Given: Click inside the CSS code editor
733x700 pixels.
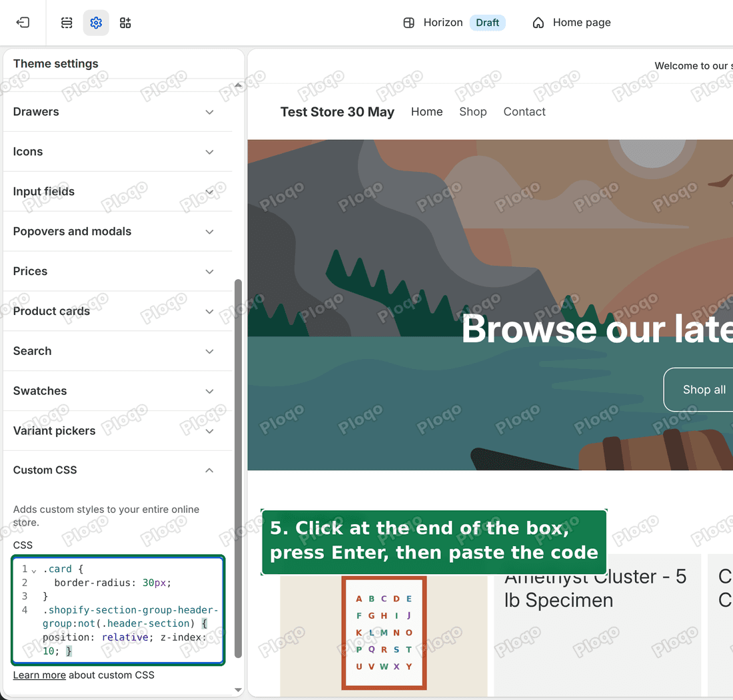Looking at the screenshot, I should pos(118,610).
